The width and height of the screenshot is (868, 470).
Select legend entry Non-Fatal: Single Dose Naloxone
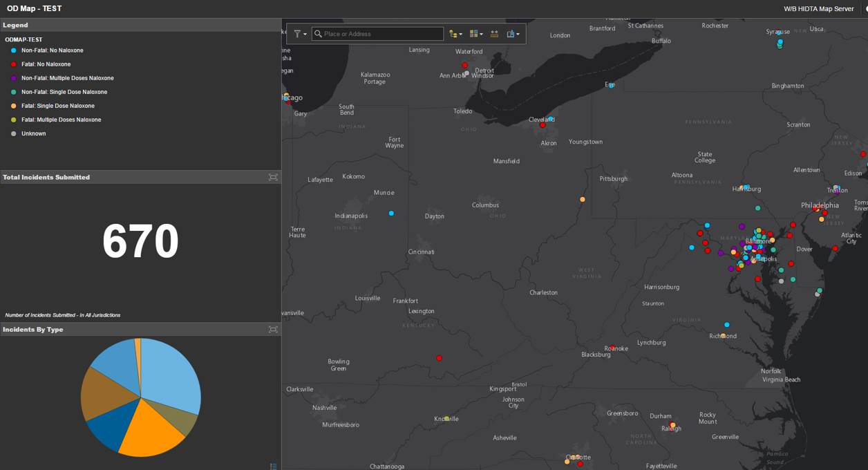coord(58,92)
